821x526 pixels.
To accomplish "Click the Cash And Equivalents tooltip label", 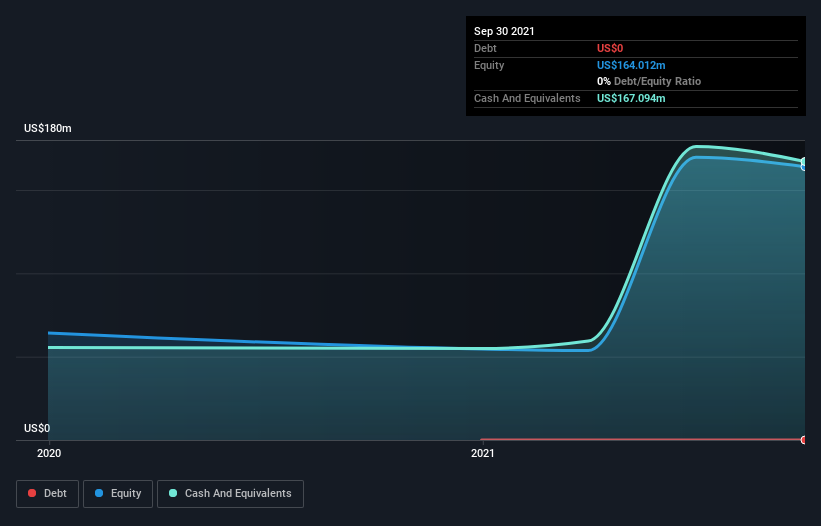I will 527,98.
